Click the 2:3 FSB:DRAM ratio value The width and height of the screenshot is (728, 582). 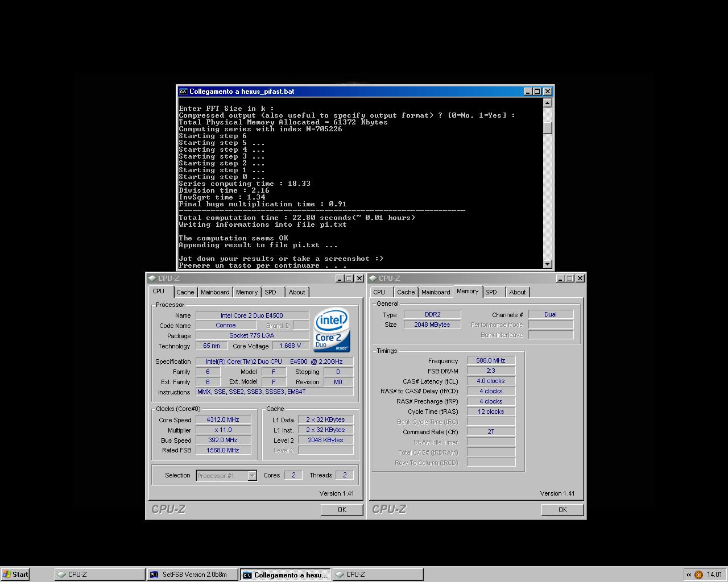click(x=491, y=371)
